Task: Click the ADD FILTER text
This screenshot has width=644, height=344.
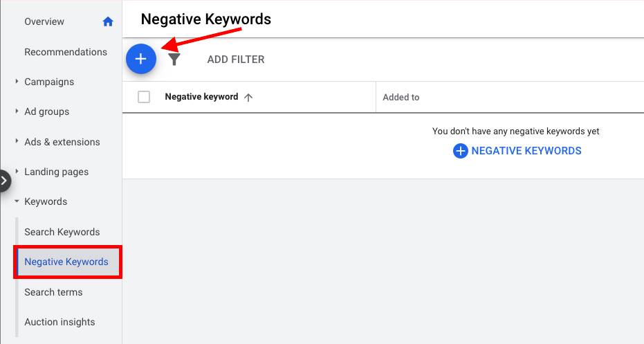Action: pos(236,60)
